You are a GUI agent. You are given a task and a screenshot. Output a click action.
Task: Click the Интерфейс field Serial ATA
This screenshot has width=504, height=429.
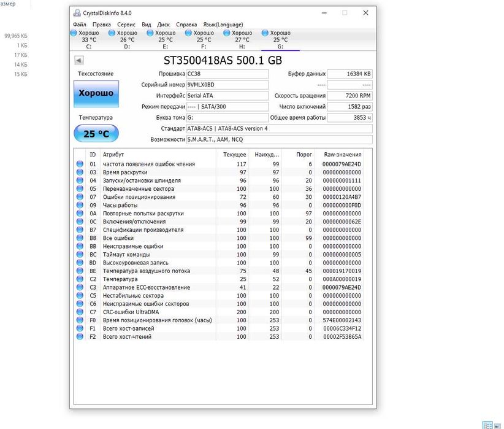227,96
